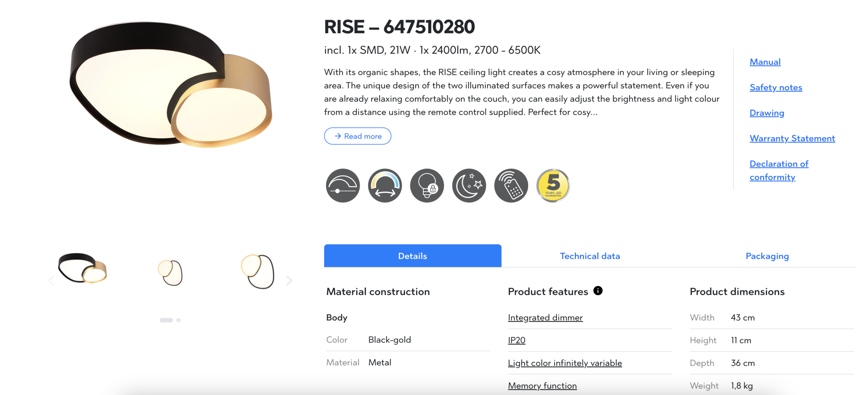The image size is (868, 395).
Task: Open the Warranty Statement link
Action: 792,138
